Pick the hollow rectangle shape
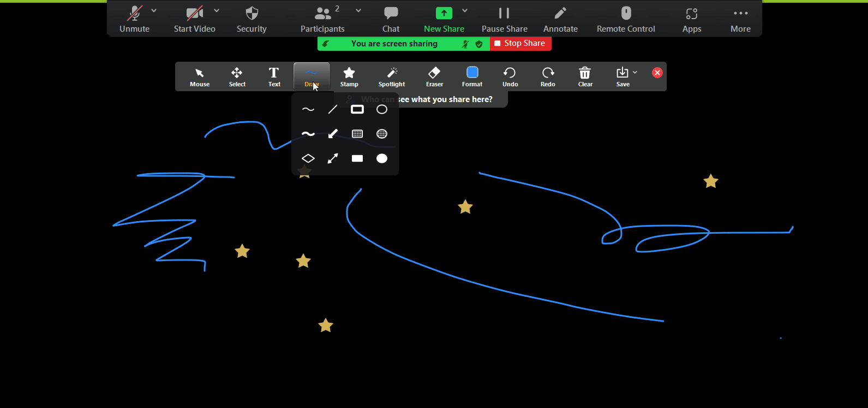The width and height of the screenshot is (868, 408). pyautogui.click(x=357, y=109)
